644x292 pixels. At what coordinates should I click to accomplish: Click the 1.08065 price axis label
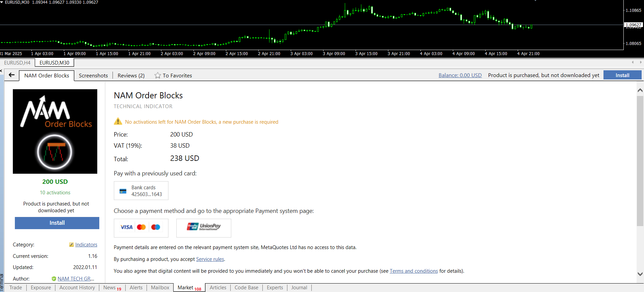[633, 44]
